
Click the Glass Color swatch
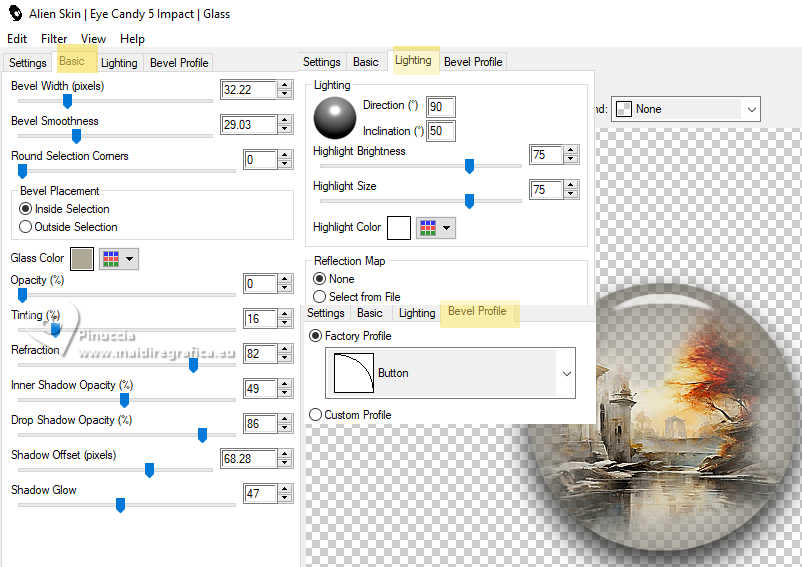click(x=82, y=259)
